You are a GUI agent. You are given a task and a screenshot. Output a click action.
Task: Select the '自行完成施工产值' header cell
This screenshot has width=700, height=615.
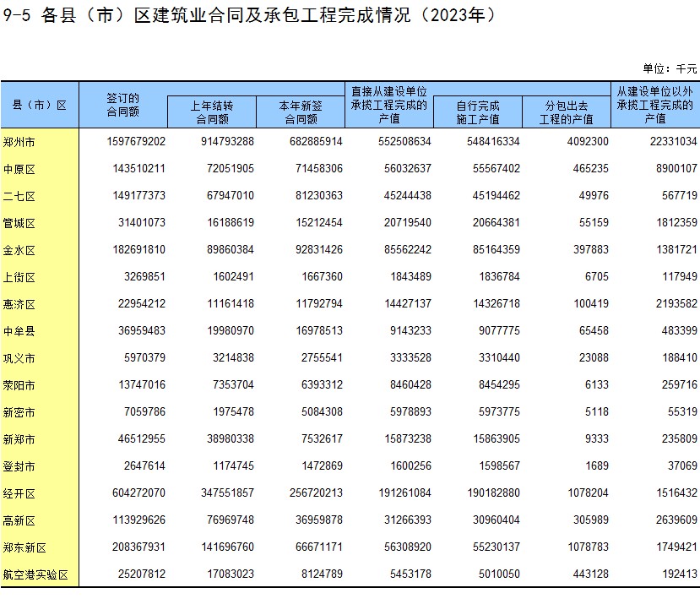coord(477,112)
